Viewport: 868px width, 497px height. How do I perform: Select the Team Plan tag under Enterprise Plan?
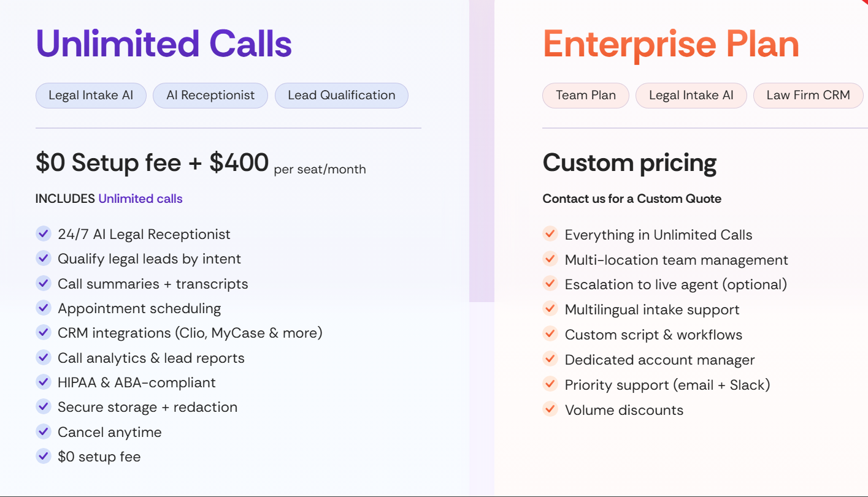[x=585, y=95]
